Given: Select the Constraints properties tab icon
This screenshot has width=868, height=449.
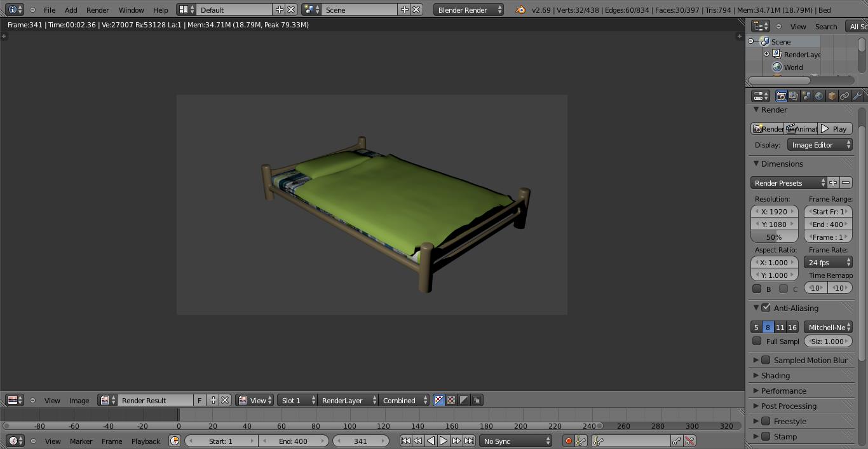Looking at the screenshot, I should pos(844,96).
